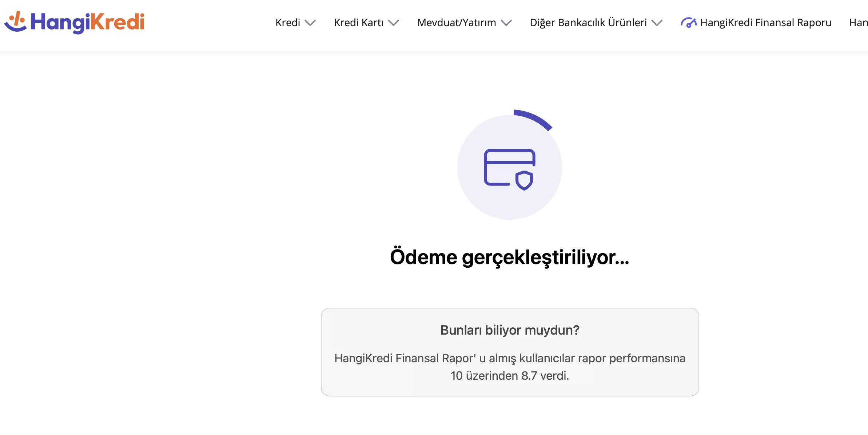Click the Kredi navigation label
Screen dimensions: 868x435
coord(288,23)
